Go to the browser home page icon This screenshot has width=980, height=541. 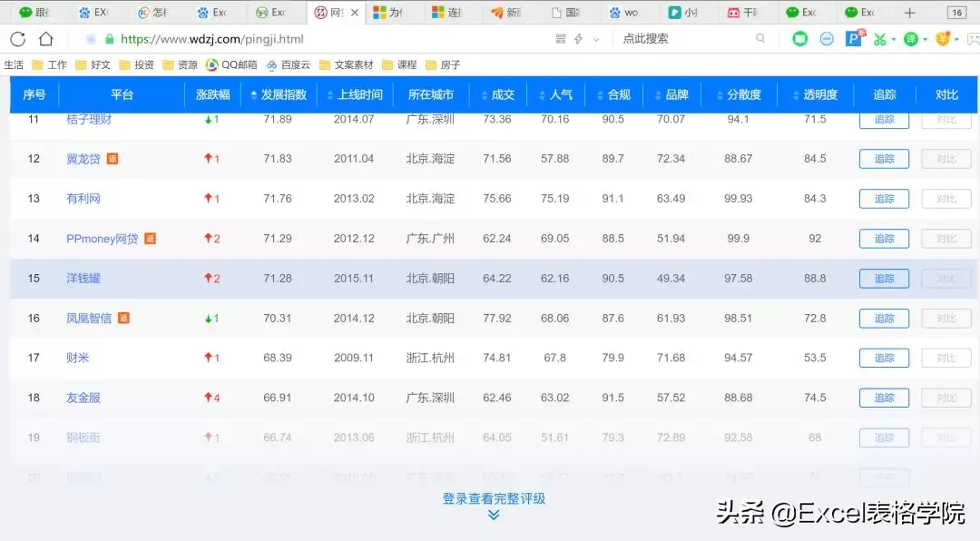tap(45, 39)
